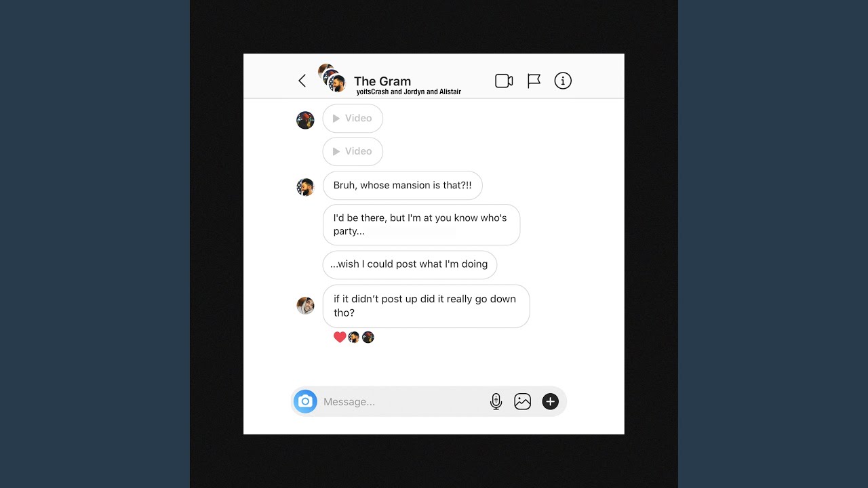Go back using the left chevron arrow
Image resolution: width=868 pixels, height=488 pixels.
(x=302, y=81)
